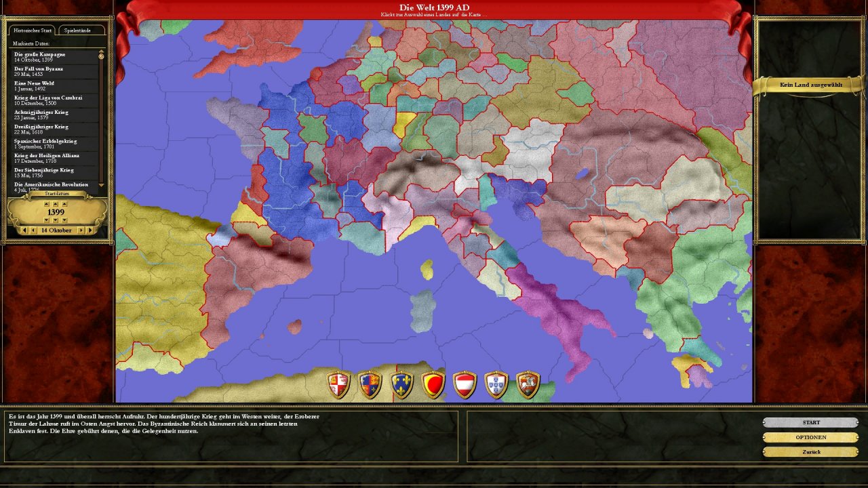Select the yellow Corsica island on the map

point(427,269)
